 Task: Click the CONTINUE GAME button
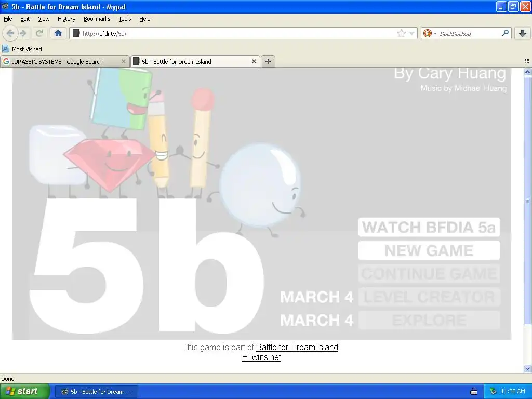pos(429,273)
